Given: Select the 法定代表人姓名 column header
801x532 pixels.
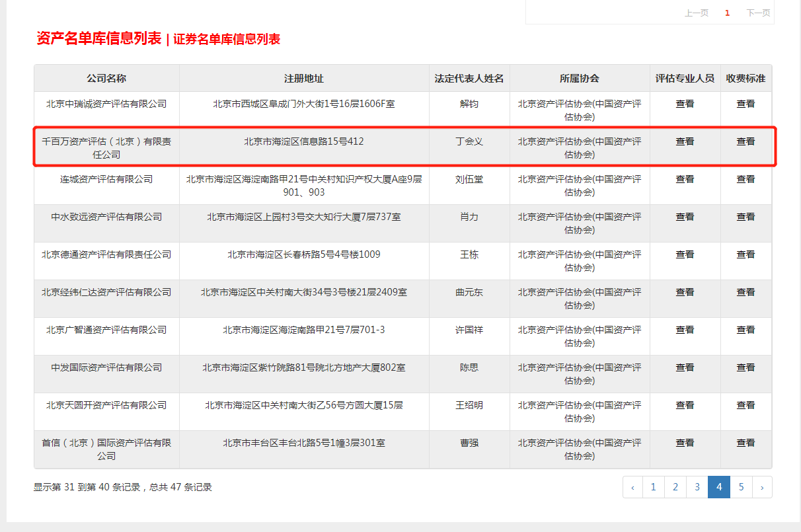Looking at the screenshot, I should click(x=469, y=78).
